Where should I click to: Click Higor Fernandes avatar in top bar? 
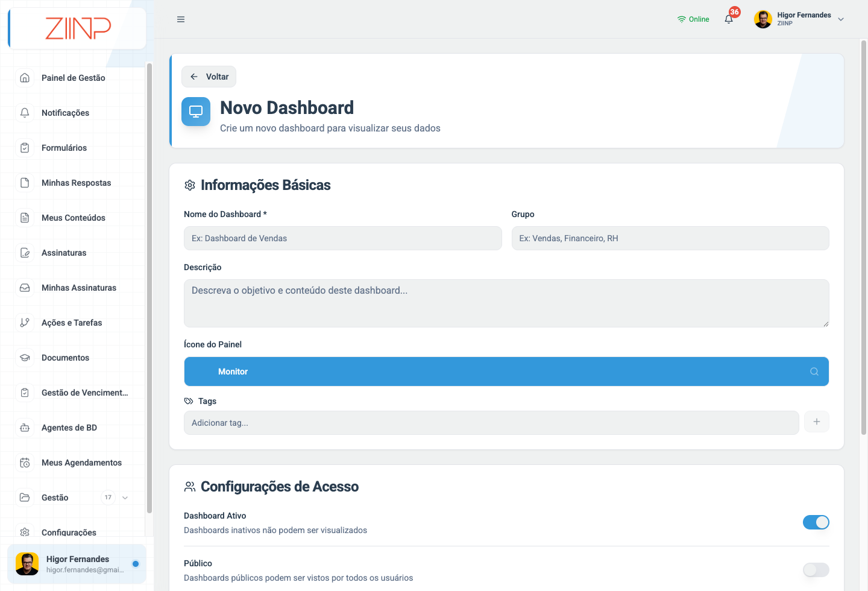(x=763, y=19)
